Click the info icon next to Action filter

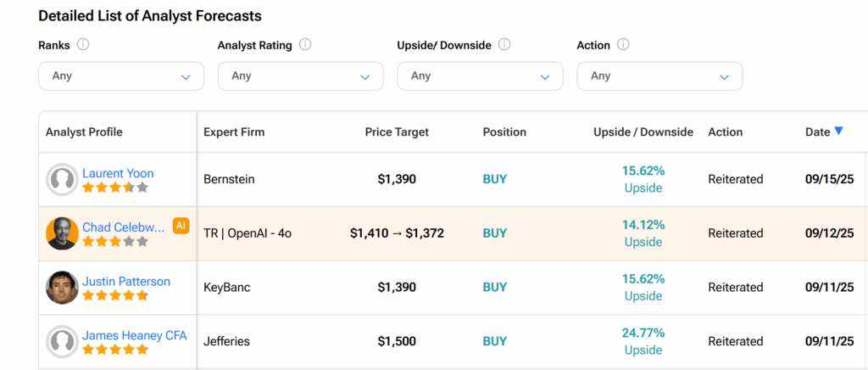[x=623, y=45]
